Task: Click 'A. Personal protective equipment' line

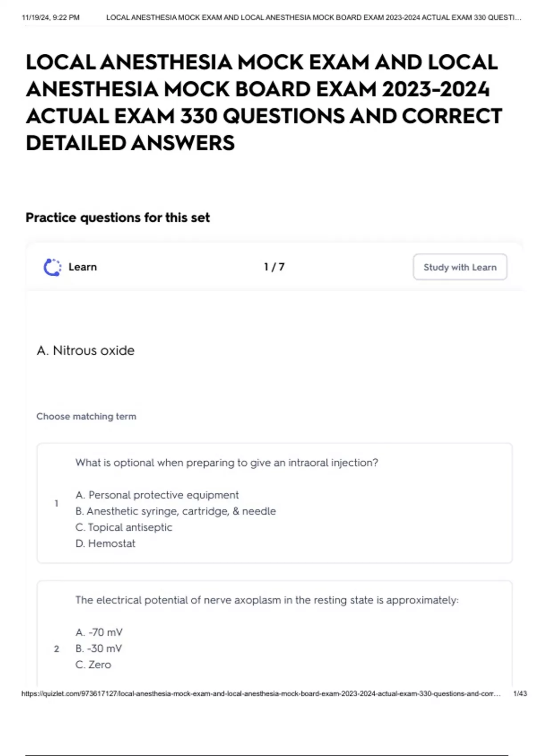Action: point(157,495)
